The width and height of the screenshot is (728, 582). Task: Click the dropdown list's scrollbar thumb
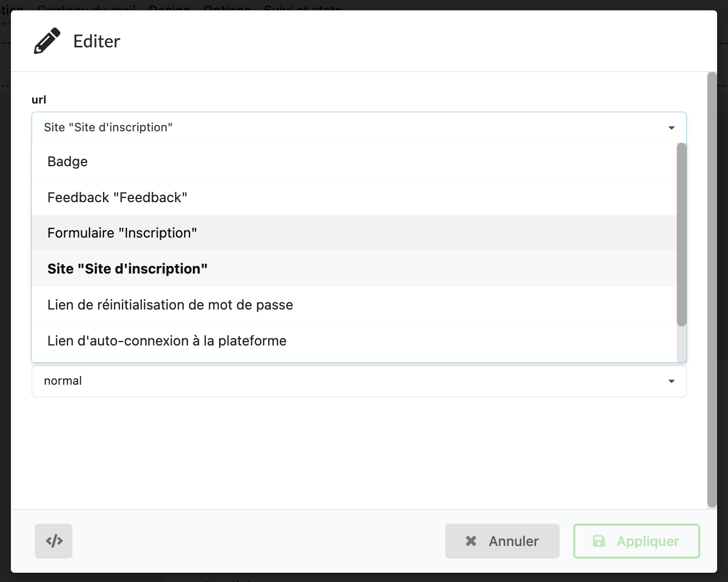pos(681,234)
